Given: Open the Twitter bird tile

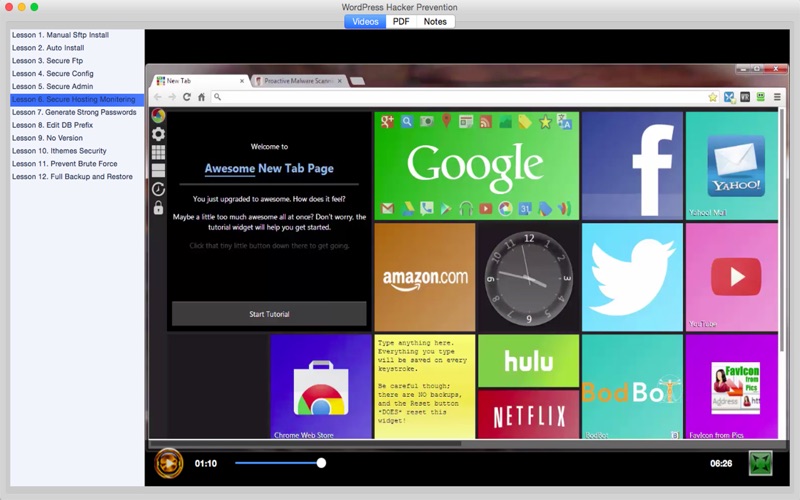Looking at the screenshot, I should 632,277.
